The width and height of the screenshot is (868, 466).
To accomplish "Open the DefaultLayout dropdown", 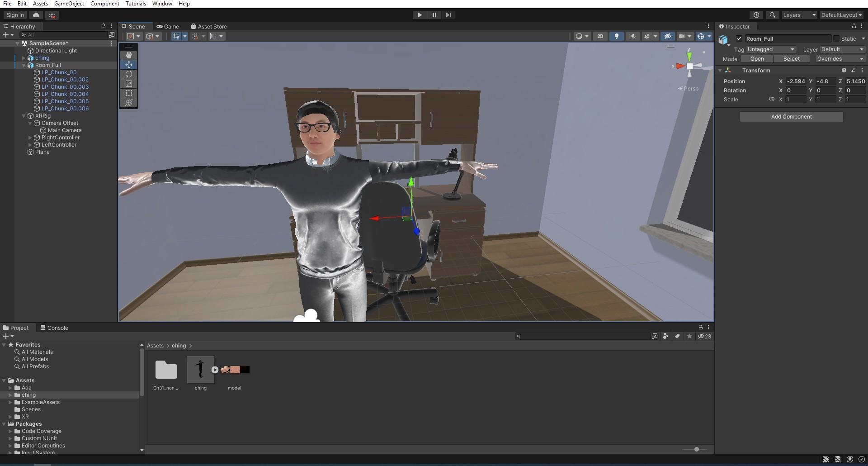I will (x=841, y=15).
